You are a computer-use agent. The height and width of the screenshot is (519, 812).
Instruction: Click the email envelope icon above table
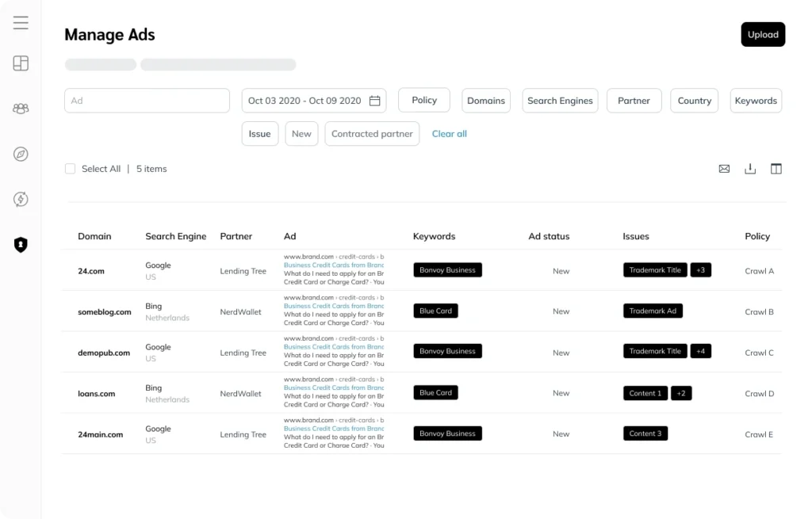coord(724,169)
